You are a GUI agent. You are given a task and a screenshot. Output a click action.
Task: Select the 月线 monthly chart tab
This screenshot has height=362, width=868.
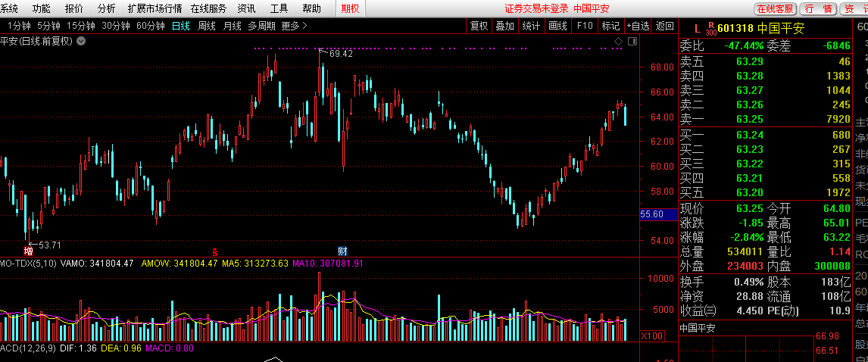coord(232,26)
